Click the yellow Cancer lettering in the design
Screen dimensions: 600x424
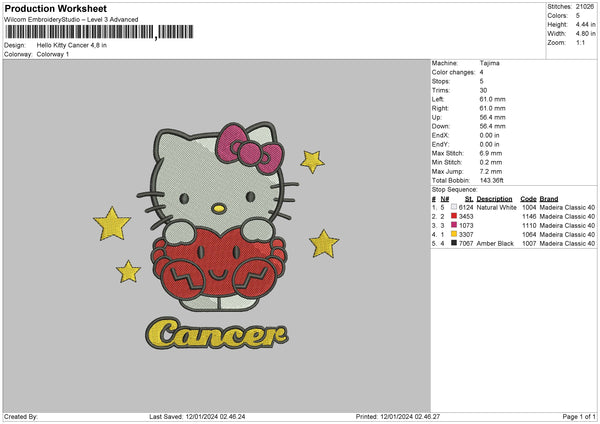tap(217, 334)
